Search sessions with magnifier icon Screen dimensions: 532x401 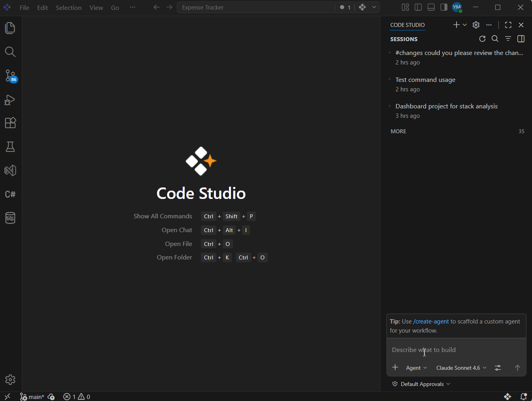(495, 39)
